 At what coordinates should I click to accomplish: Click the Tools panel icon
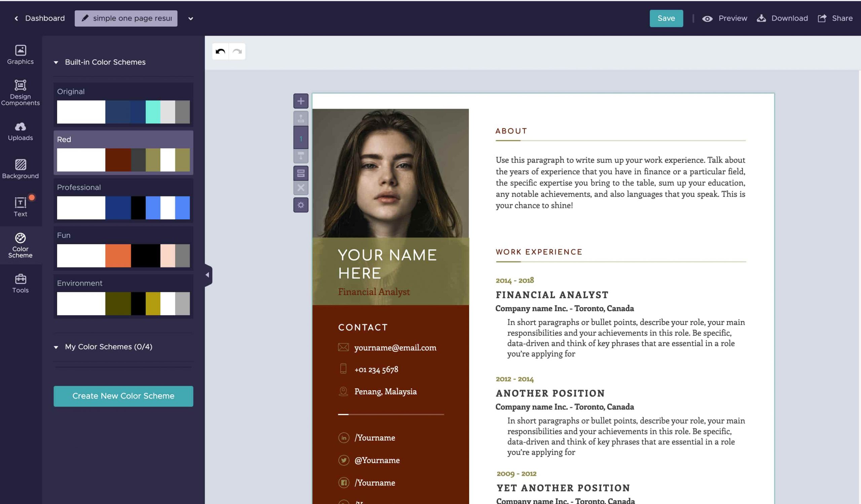pyautogui.click(x=20, y=283)
